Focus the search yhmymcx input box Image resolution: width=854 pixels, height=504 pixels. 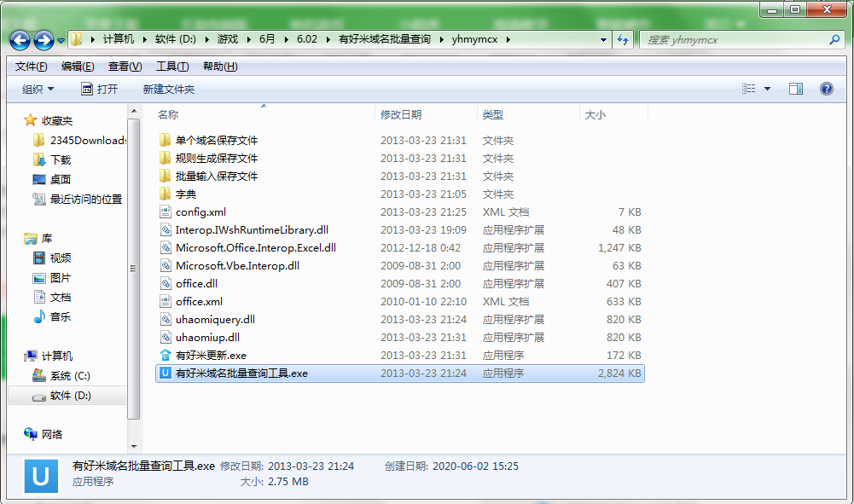(735, 39)
